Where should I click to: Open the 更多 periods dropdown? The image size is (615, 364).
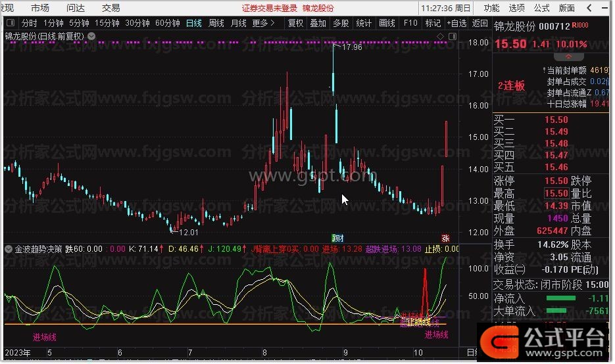263,23
